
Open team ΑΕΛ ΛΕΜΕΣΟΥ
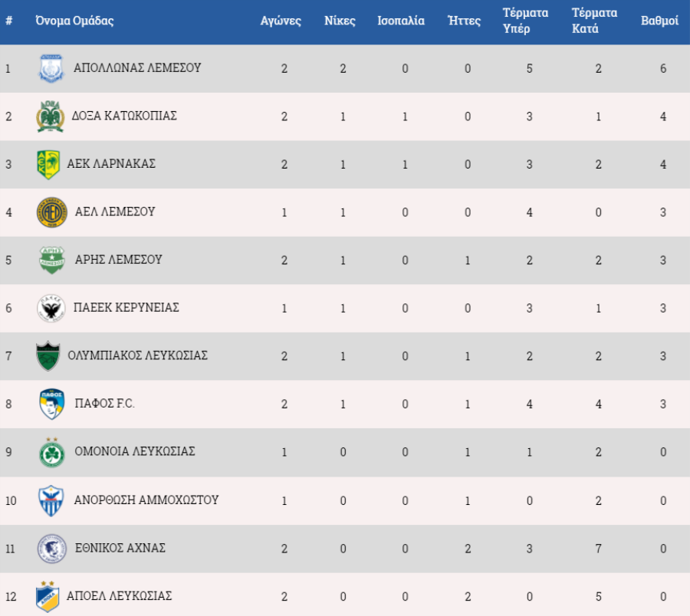[x=115, y=211]
